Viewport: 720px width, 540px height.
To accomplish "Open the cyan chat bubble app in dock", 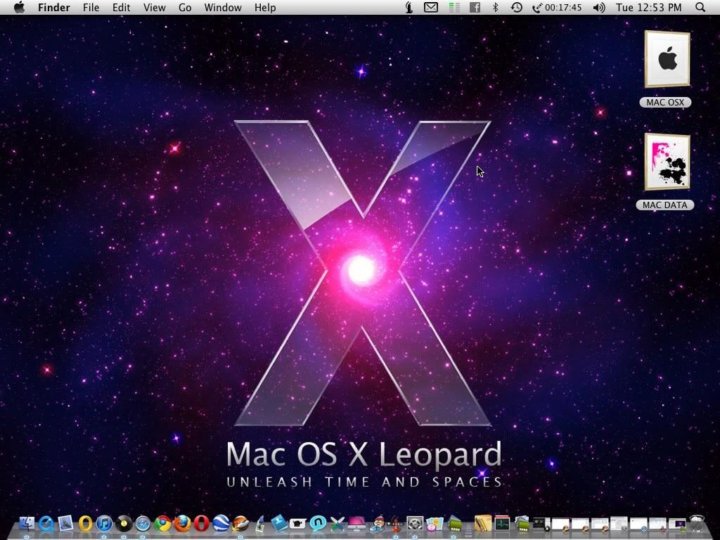I will click(x=318, y=523).
